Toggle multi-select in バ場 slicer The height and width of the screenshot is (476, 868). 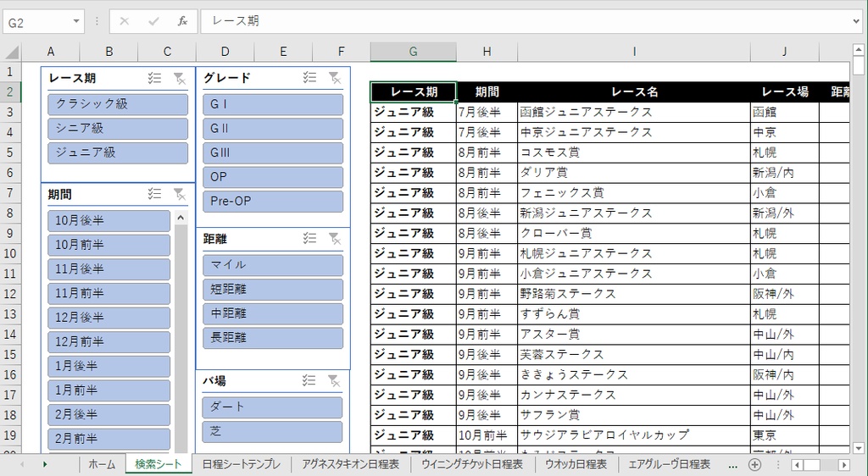[309, 380]
